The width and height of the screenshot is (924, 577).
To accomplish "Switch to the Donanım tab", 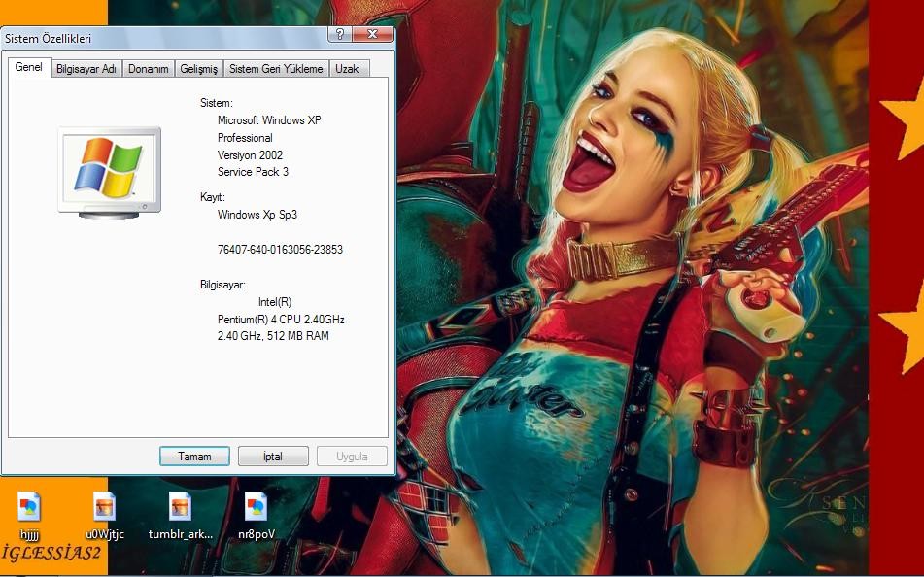I will coord(149,69).
